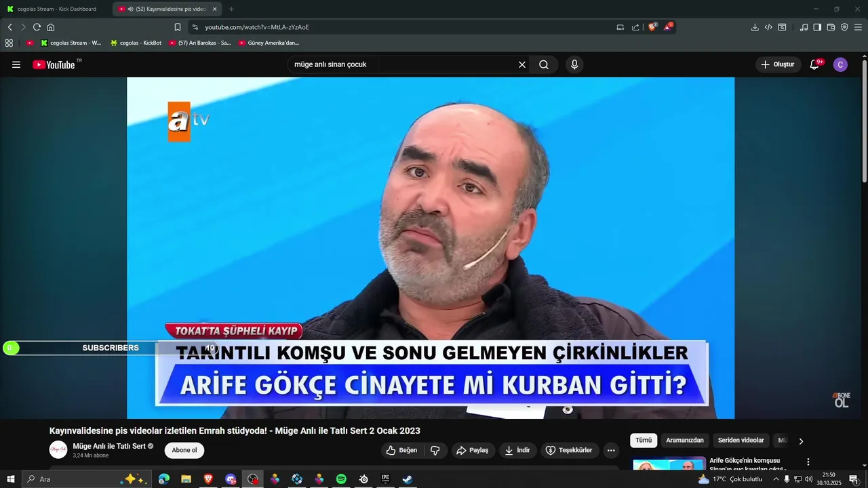Expand hidden system tray icons
868x488 pixels.
click(x=776, y=479)
